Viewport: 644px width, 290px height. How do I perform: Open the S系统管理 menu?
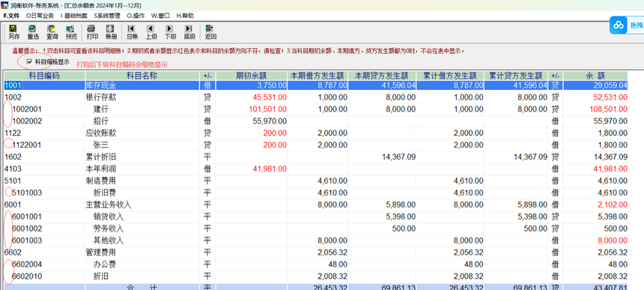(x=107, y=16)
